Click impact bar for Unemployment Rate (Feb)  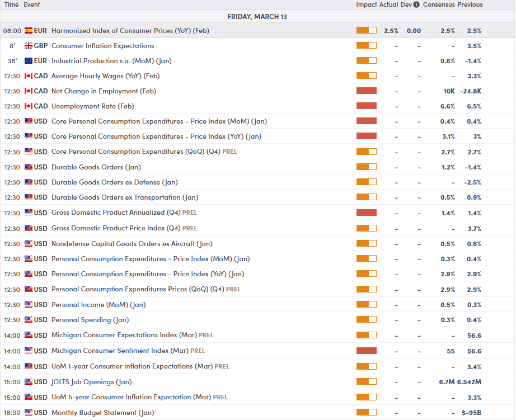pyautogui.click(x=366, y=106)
